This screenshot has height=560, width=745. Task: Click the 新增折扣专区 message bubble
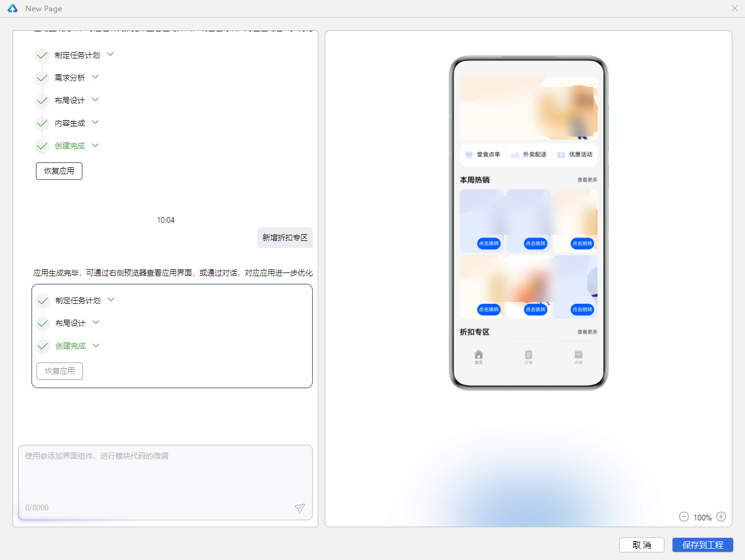click(285, 237)
